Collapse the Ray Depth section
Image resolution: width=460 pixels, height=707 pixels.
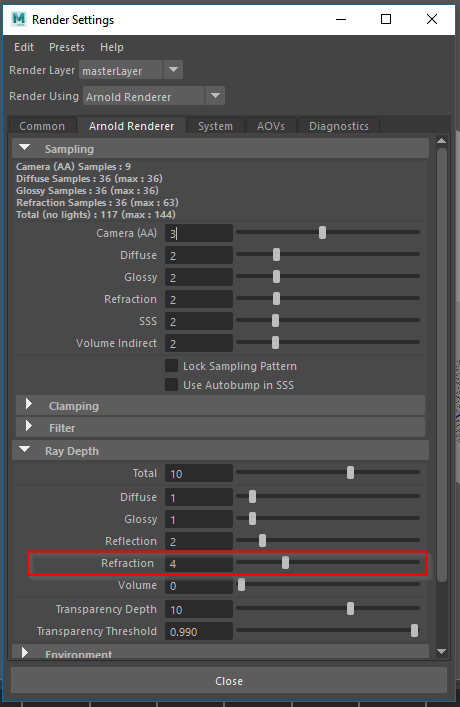(x=25, y=450)
